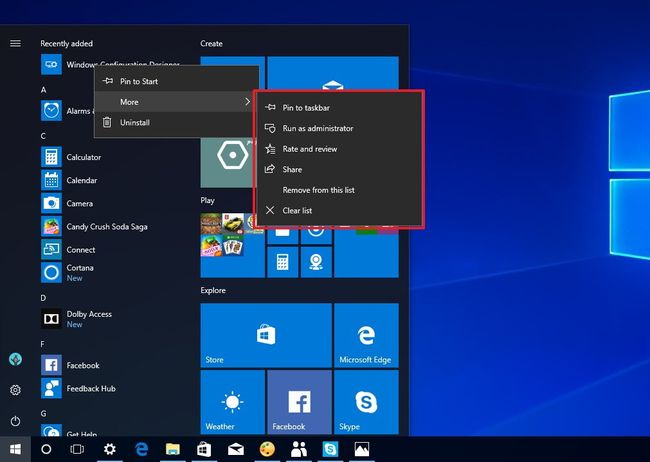Select Rate and review option
The width and height of the screenshot is (650, 462).
339,149
